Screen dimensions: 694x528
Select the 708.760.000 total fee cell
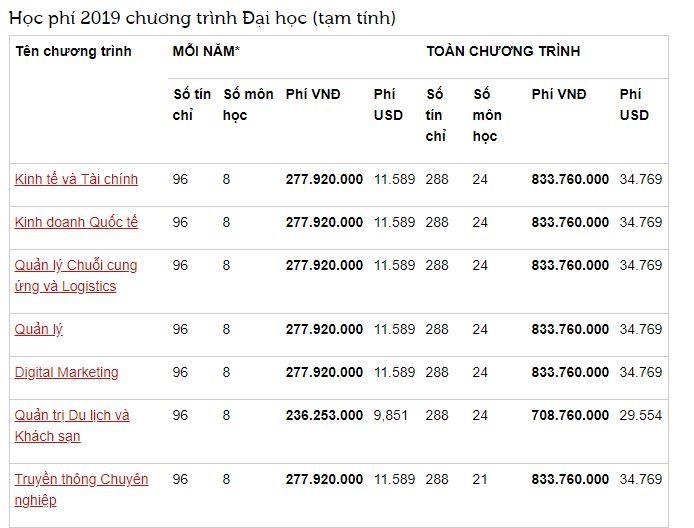(570, 415)
